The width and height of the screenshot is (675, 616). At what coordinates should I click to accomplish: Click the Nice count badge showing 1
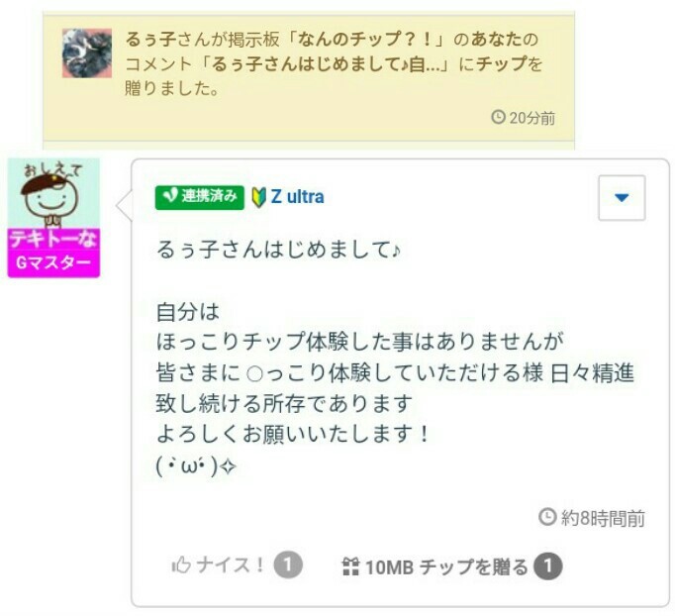(x=288, y=565)
